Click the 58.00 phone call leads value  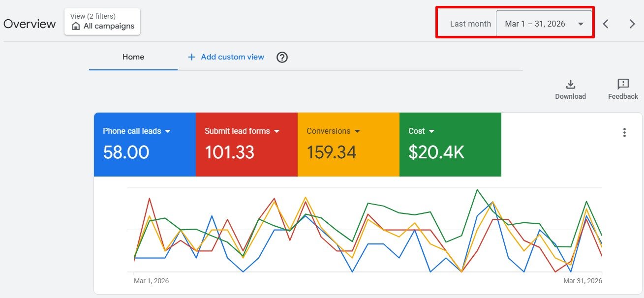pos(126,152)
